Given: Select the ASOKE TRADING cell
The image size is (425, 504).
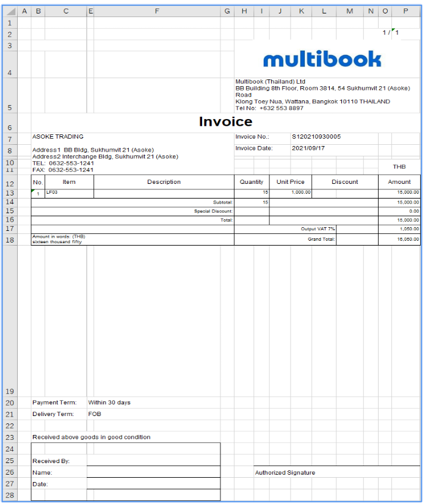Looking at the screenshot, I should [58, 137].
